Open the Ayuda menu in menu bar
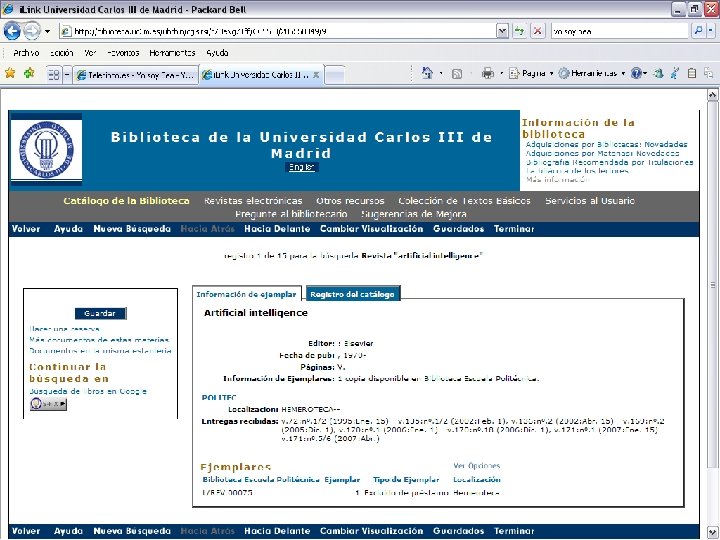This screenshot has width=720, height=540. coord(217,53)
